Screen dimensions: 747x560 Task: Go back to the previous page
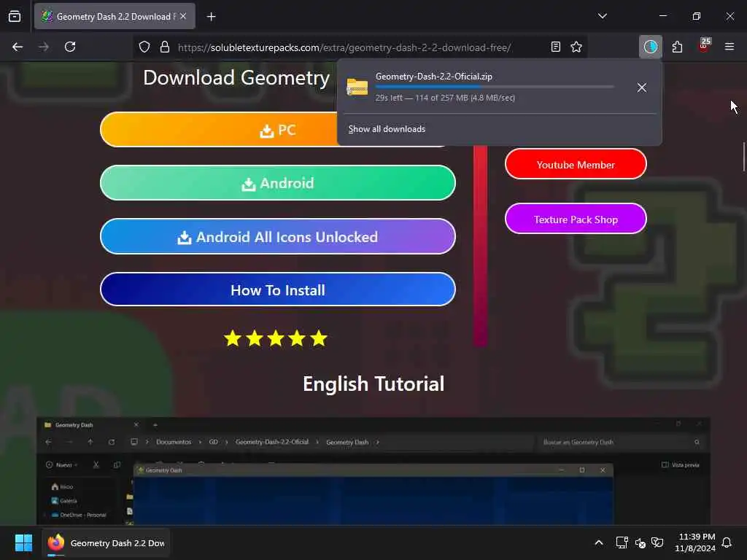[18, 47]
